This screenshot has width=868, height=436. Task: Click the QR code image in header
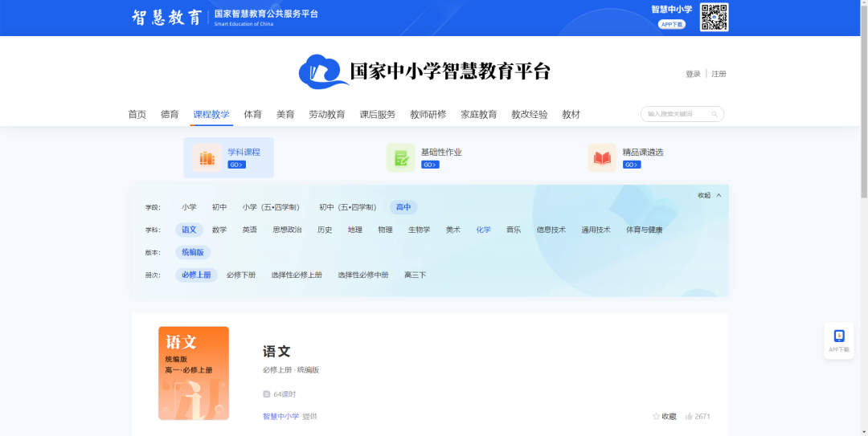714,17
